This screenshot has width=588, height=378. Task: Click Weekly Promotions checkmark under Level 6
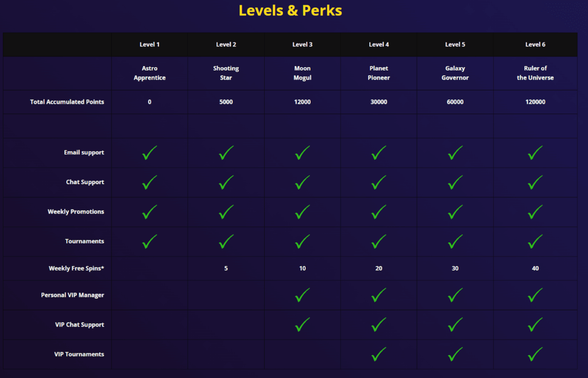(x=535, y=212)
